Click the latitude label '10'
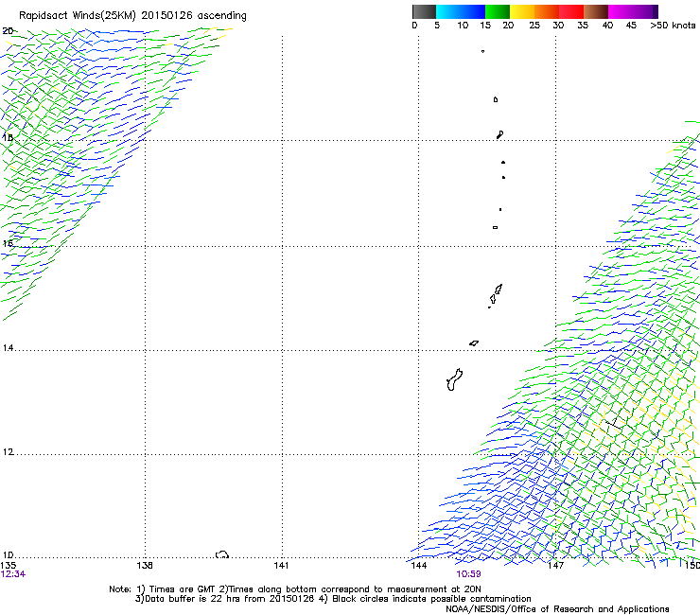This screenshot has width=700, height=615. pos(8,555)
